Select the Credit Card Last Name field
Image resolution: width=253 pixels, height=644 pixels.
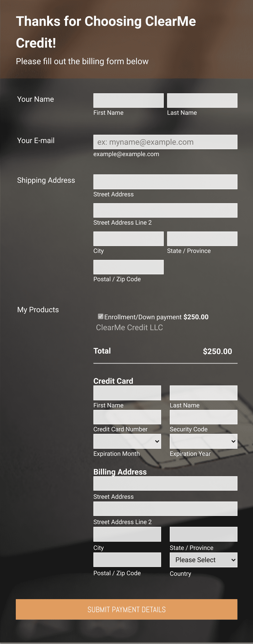(x=203, y=393)
